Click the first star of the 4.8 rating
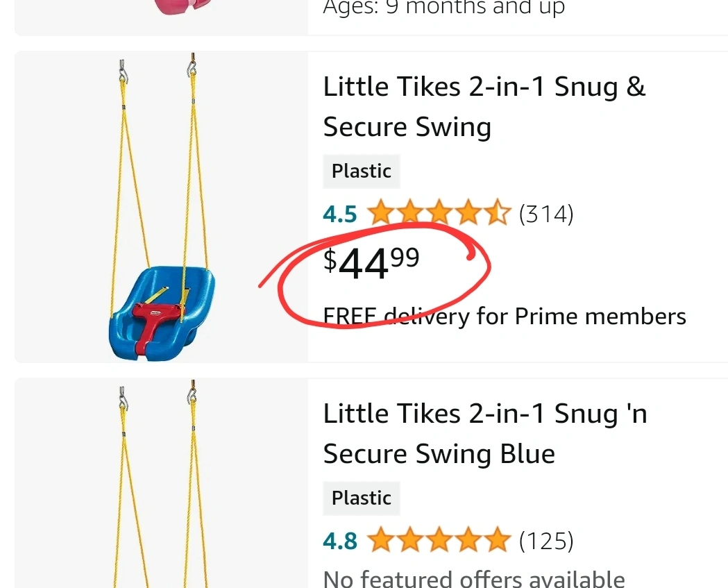This screenshot has width=728, height=588. (381, 539)
